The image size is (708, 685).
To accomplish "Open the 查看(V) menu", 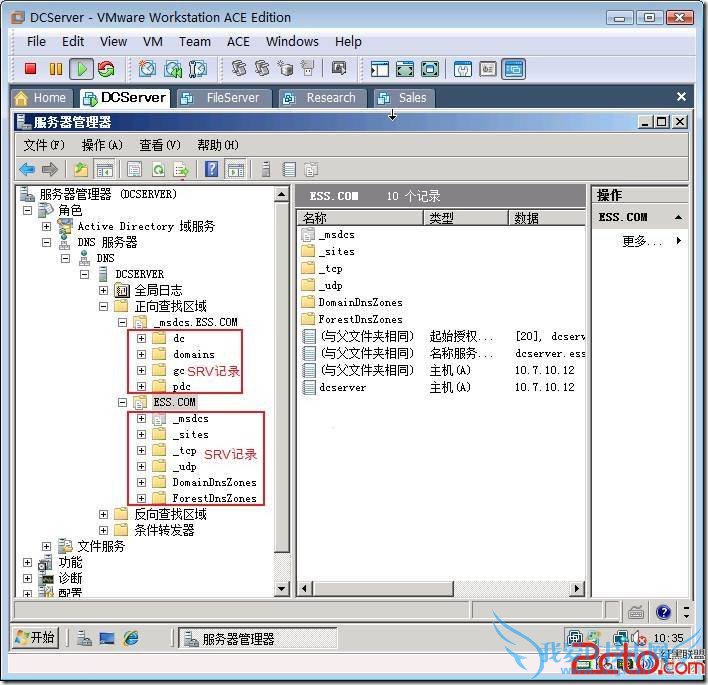I will (159, 145).
